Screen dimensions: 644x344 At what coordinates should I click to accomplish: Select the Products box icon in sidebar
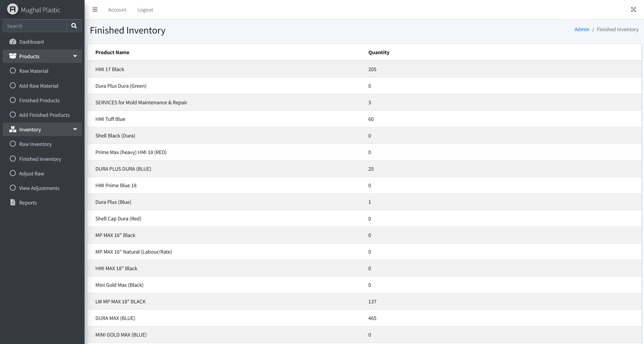pos(13,56)
